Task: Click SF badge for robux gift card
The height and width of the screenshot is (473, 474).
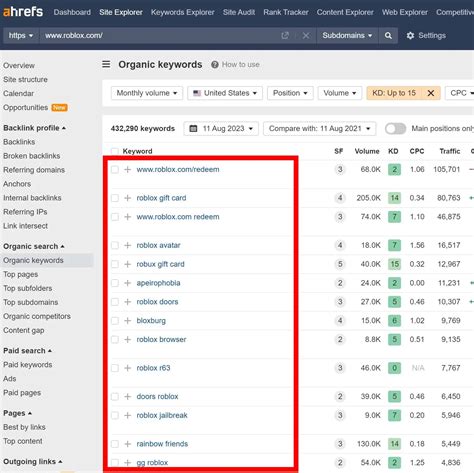Action: [340, 264]
